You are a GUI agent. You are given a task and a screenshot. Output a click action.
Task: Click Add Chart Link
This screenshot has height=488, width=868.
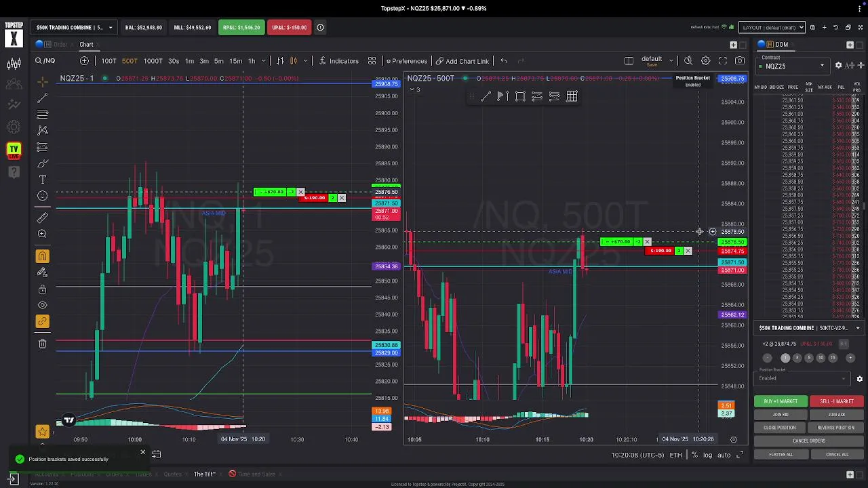pos(462,61)
